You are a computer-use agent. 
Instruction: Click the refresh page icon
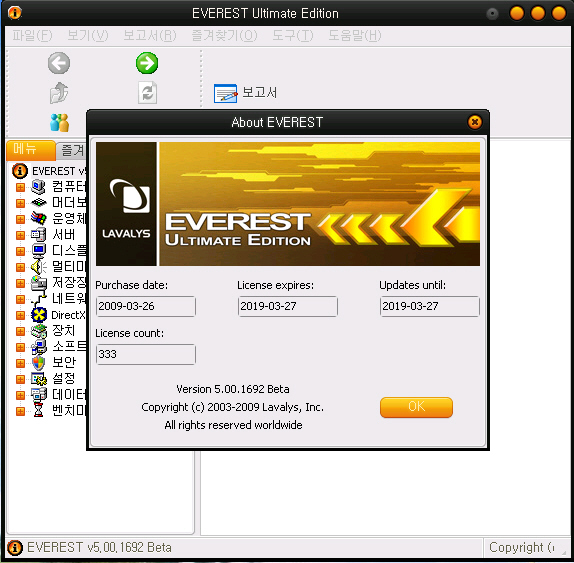click(x=148, y=93)
